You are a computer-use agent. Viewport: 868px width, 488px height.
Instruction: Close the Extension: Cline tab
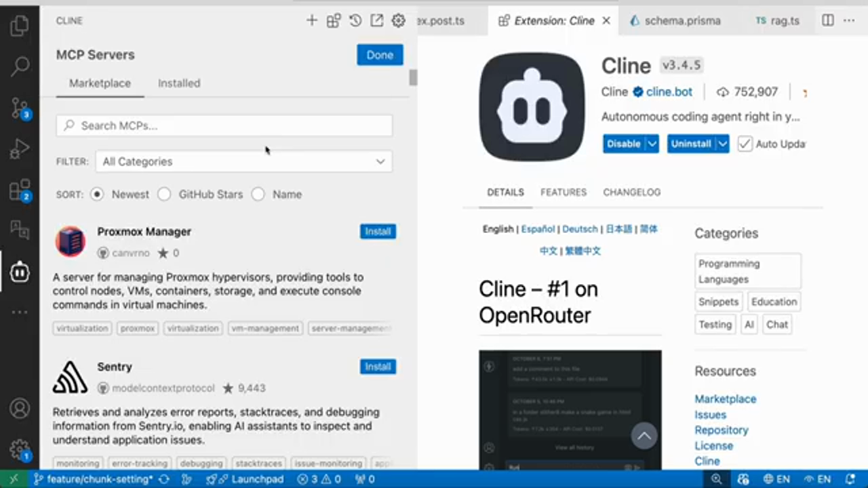[606, 20]
